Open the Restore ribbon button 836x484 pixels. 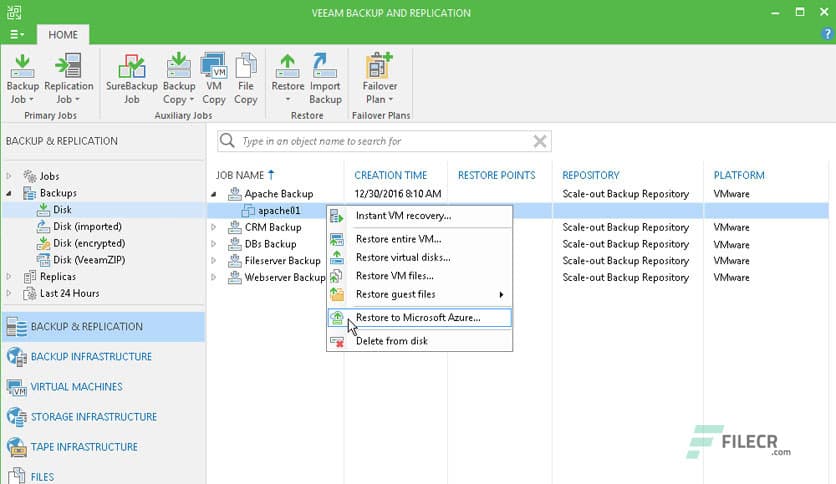(x=287, y=79)
